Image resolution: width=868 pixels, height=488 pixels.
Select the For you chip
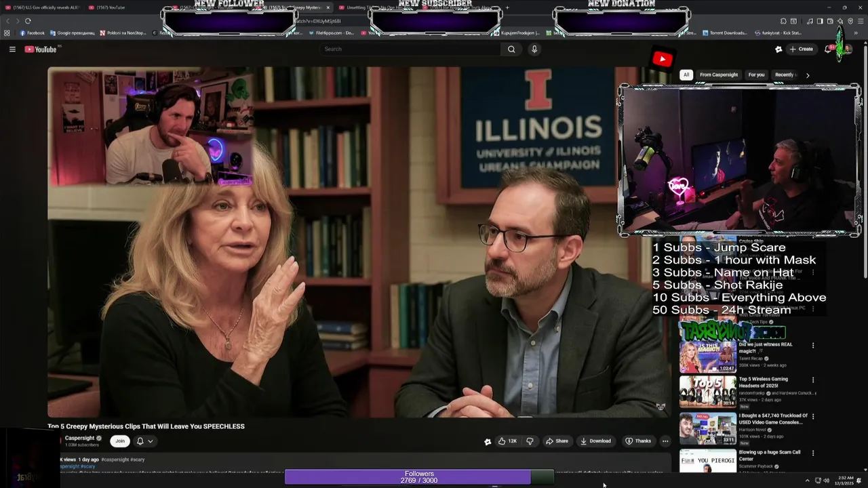pos(756,75)
